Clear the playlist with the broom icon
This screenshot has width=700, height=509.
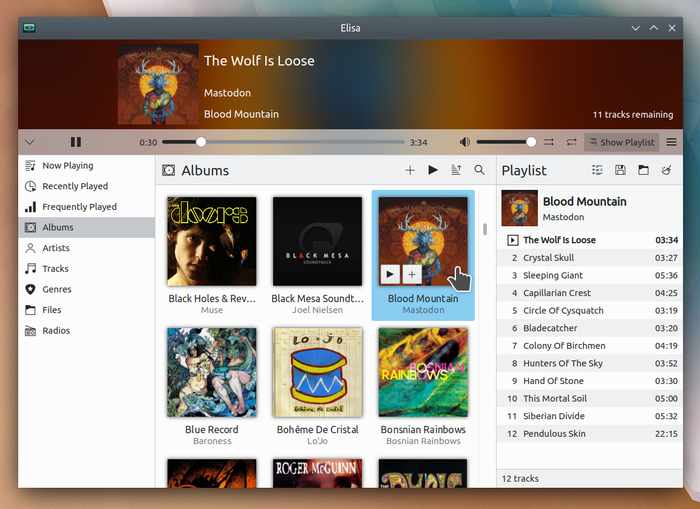667,170
